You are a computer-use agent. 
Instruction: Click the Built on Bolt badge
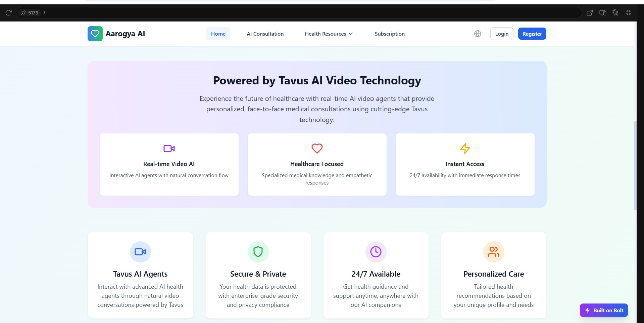point(604,310)
